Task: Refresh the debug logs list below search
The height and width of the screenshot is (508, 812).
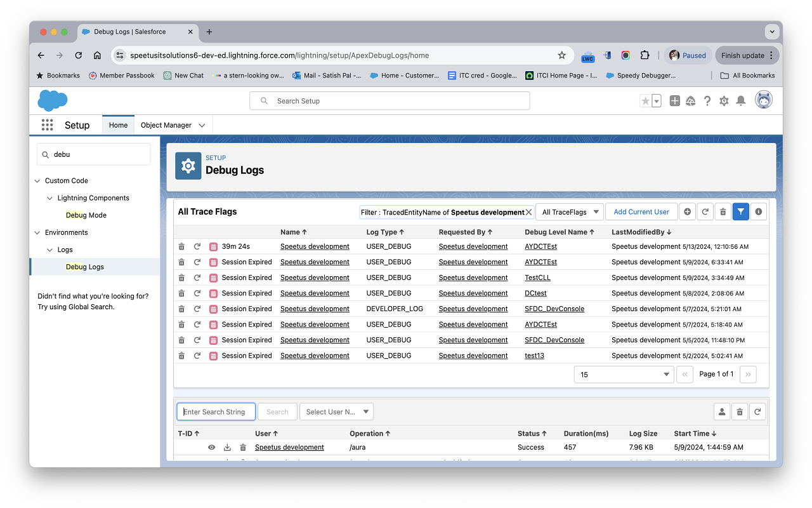Action: [757, 411]
